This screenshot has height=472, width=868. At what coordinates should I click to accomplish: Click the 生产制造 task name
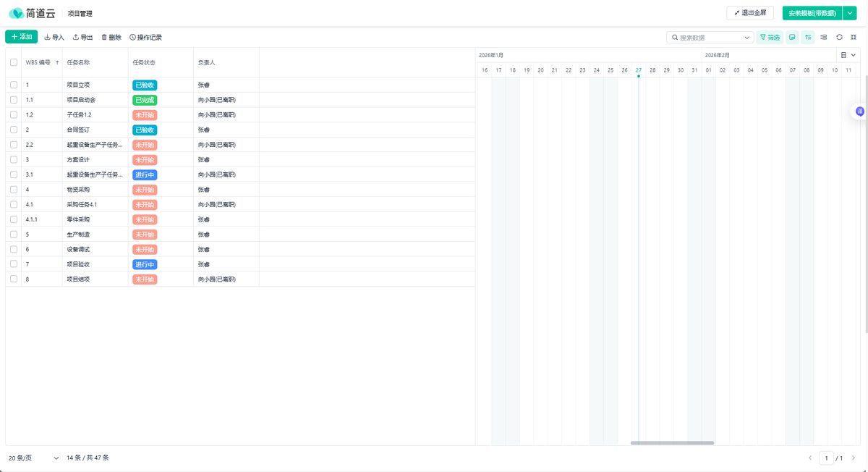pyautogui.click(x=78, y=235)
